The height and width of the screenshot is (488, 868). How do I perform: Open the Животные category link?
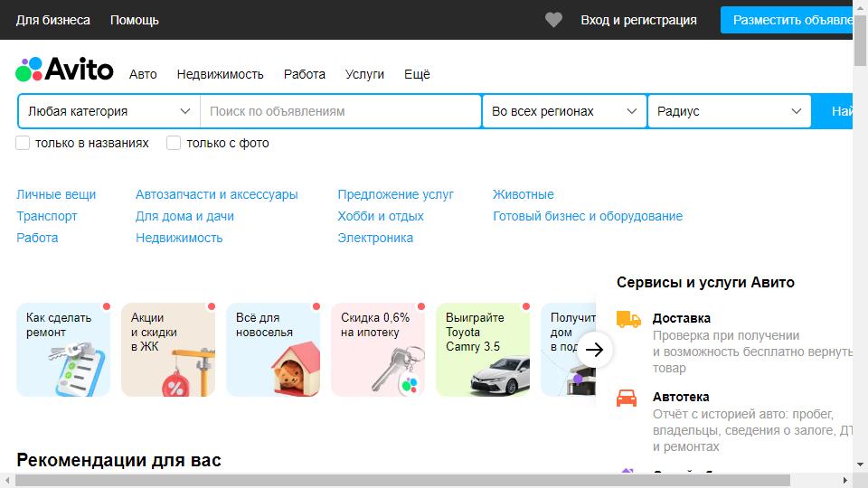coord(524,195)
